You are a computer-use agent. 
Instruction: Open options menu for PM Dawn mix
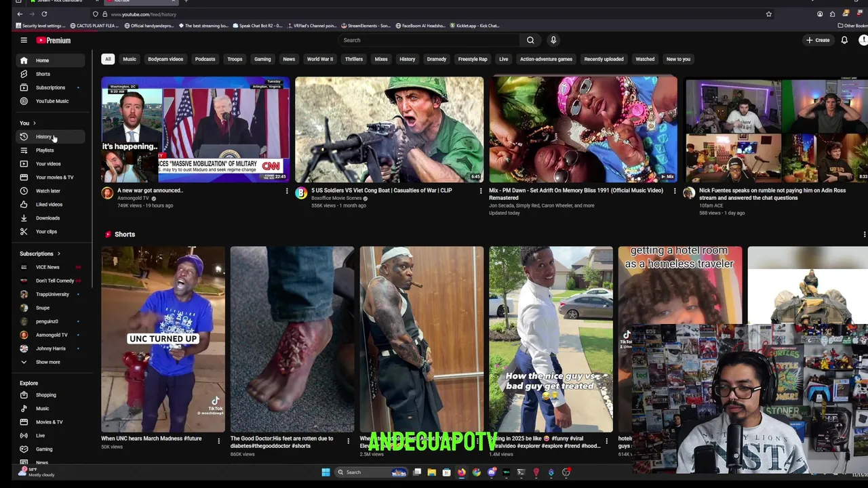[674, 191]
